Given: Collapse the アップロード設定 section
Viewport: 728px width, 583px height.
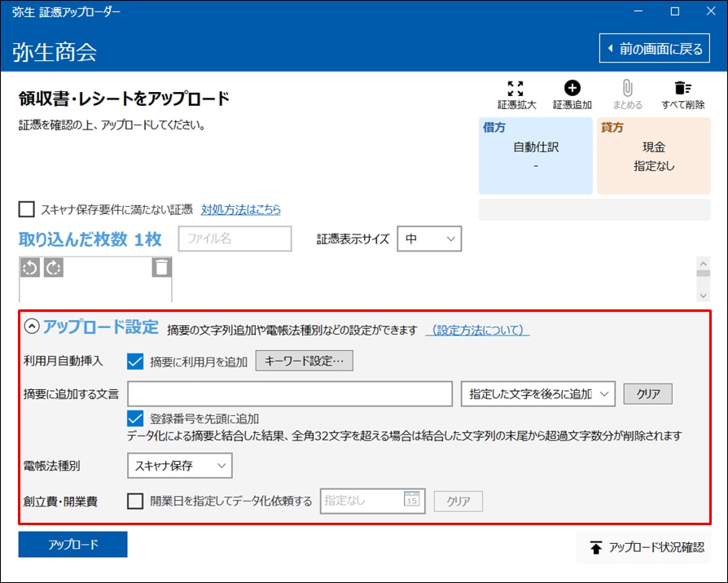Looking at the screenshot, I should tap(32, 327).
